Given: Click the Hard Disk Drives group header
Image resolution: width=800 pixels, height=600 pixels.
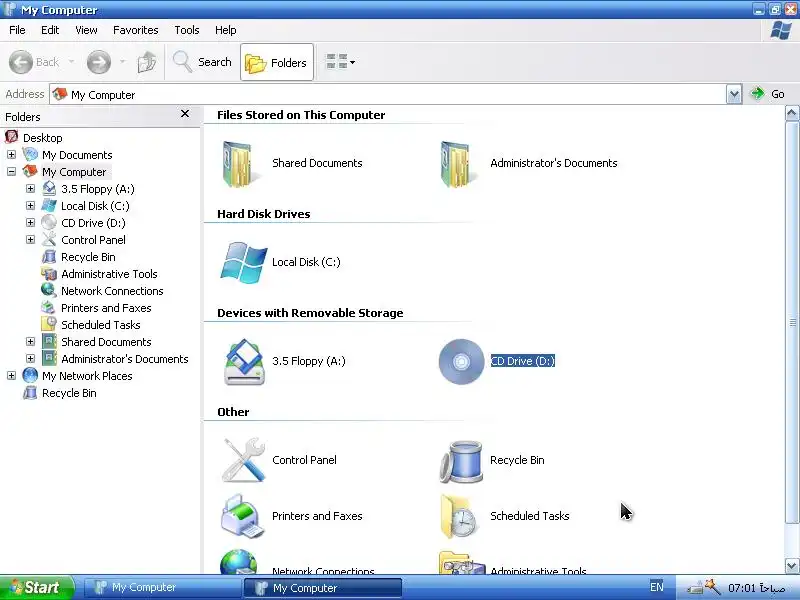Looking at the screenshot, I should pos(264,214).
